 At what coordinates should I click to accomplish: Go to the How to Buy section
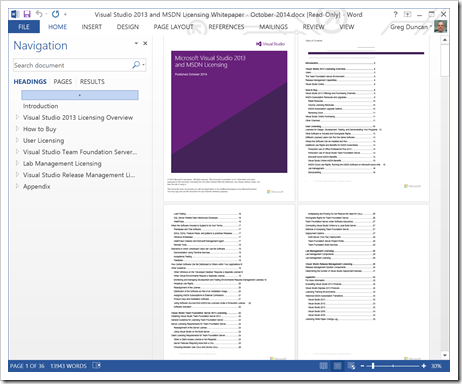click(39, 129)
